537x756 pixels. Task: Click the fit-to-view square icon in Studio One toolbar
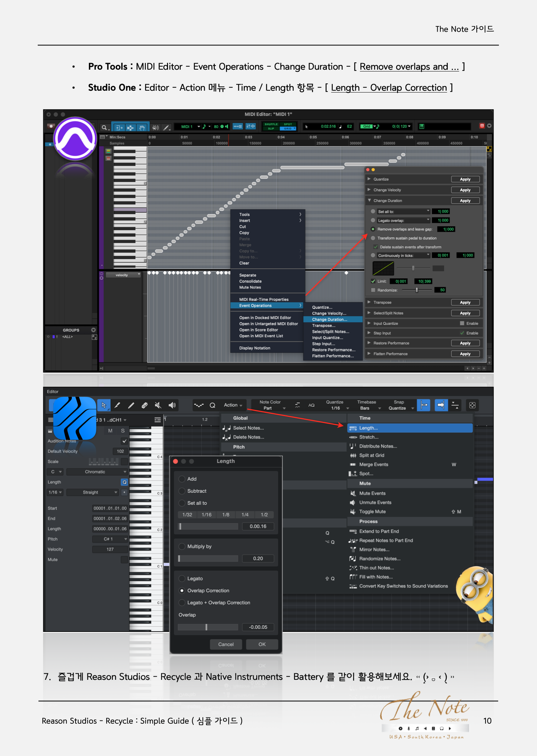point(472,405)
